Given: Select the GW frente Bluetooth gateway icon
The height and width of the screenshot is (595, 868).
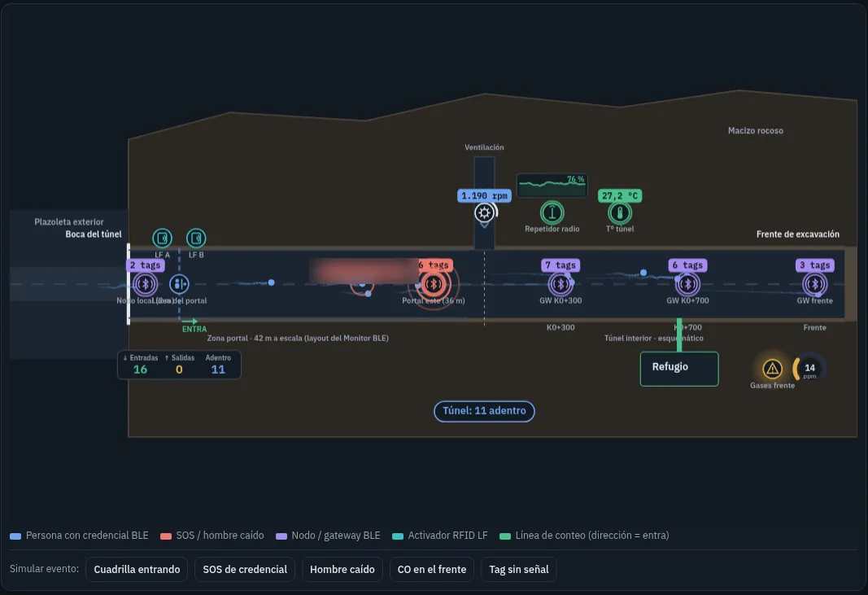Looking at the screenshot, I should (x=815, y=284).
